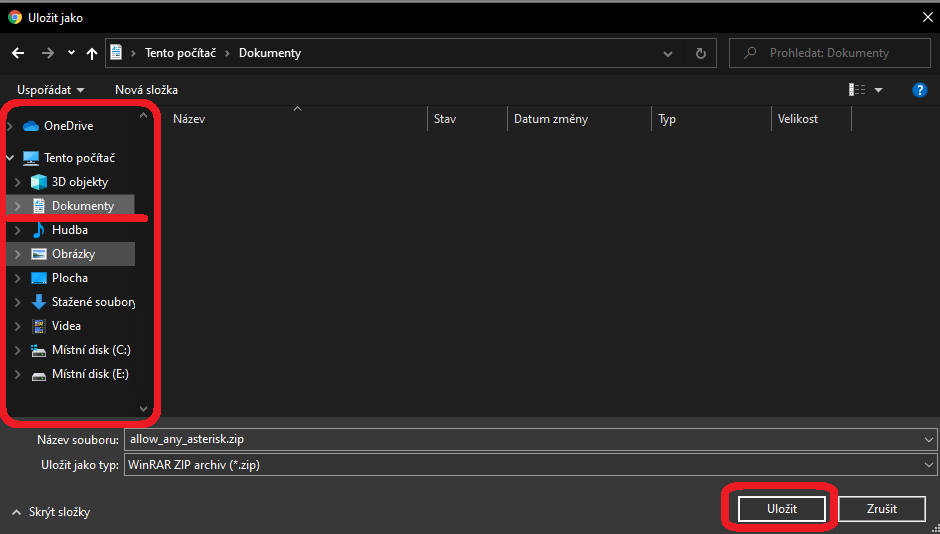Select Stažené soubory folder in sidebar
The width and height of the screenshot is (940, 534).
(93, 302)
